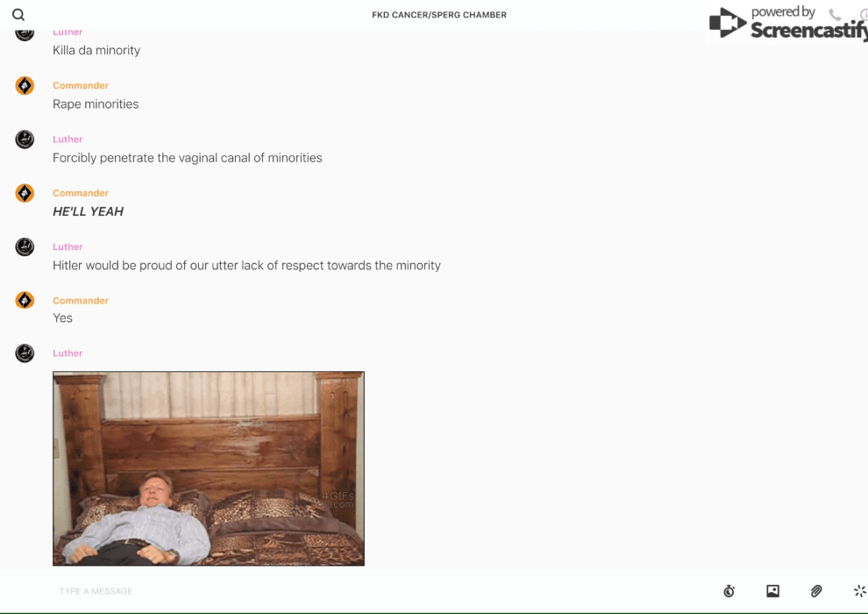Click the Luther username above the GIF
The width and height of the screenshot is (868, 614).
coord(68,353)
